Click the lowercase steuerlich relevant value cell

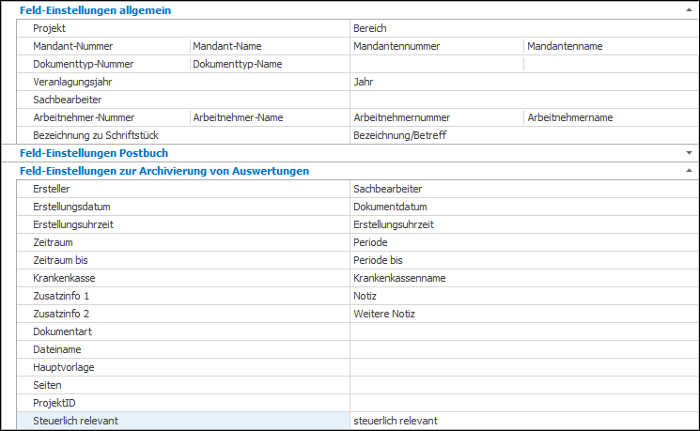click(x=524, y=421)
